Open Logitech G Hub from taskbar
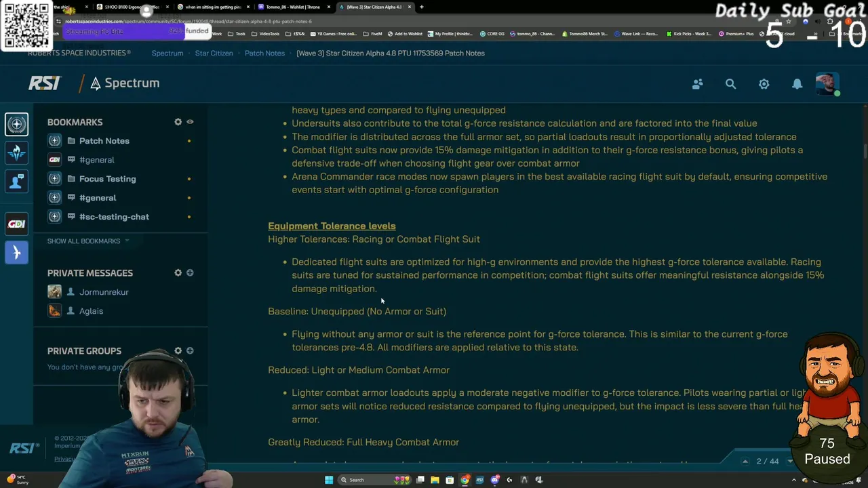The width and height of the screenshot is (868, 488). tap(509, 480)
